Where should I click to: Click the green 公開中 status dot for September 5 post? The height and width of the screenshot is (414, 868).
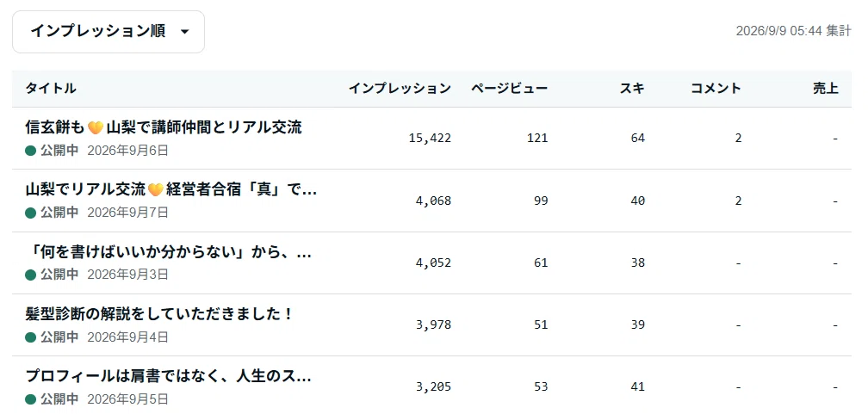tap(30, 399)
